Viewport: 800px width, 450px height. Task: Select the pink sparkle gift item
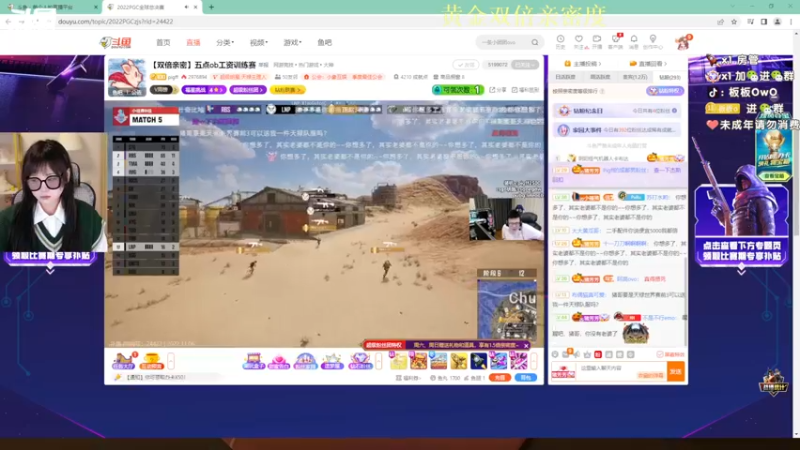[x=518, y=361]
